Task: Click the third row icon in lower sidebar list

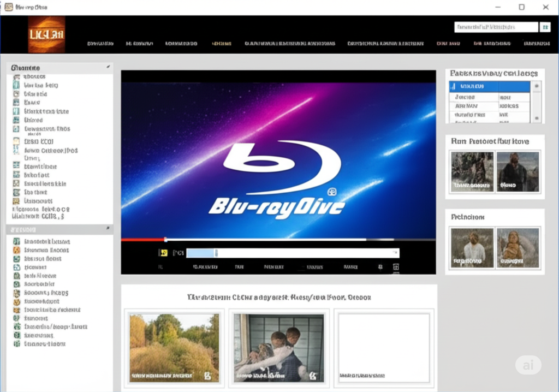Action: click(x=16, y=259)
